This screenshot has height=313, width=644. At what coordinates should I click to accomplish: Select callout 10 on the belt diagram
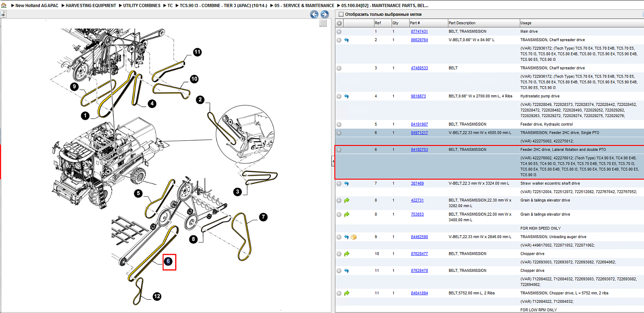[194, 79]
